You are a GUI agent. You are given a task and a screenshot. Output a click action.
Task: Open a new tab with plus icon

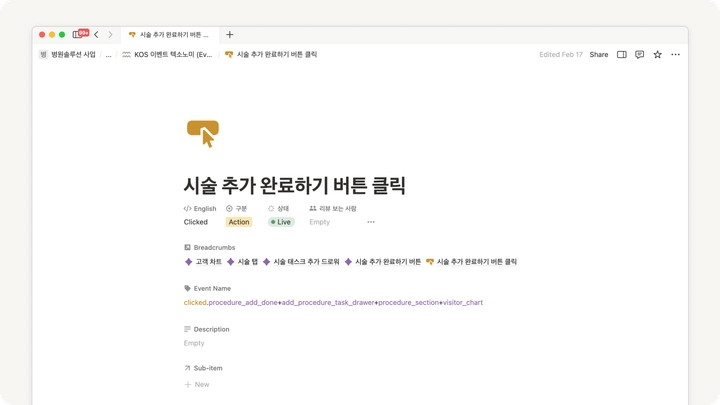(230, 34)
